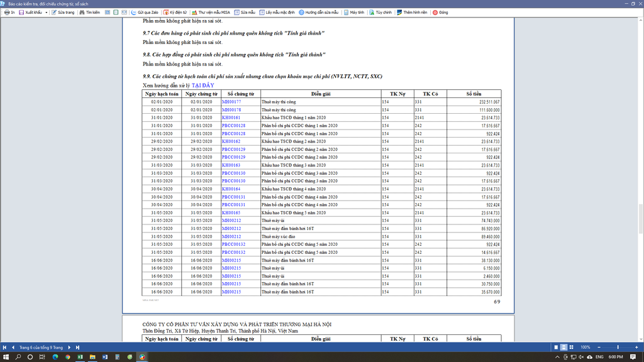
Task: Click Thêm hình nền add background button
Action: tap(412, 13)
